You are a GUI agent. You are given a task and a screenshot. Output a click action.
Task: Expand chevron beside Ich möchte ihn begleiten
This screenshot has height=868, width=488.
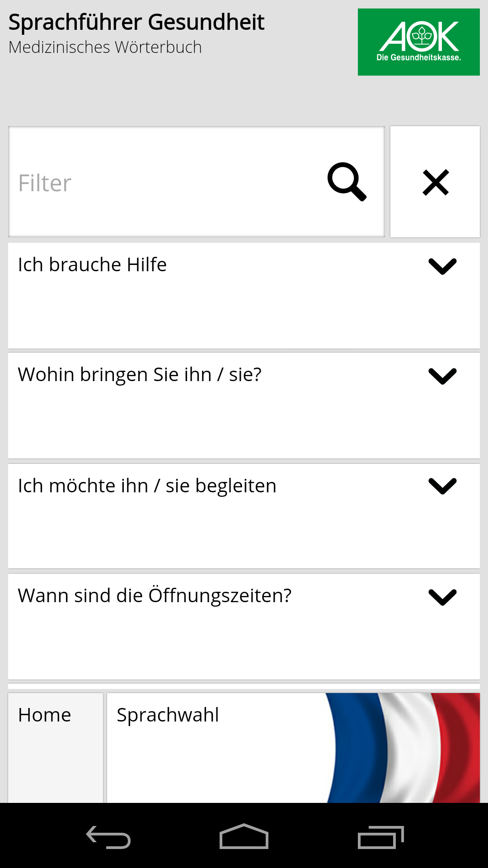[442, 486]
